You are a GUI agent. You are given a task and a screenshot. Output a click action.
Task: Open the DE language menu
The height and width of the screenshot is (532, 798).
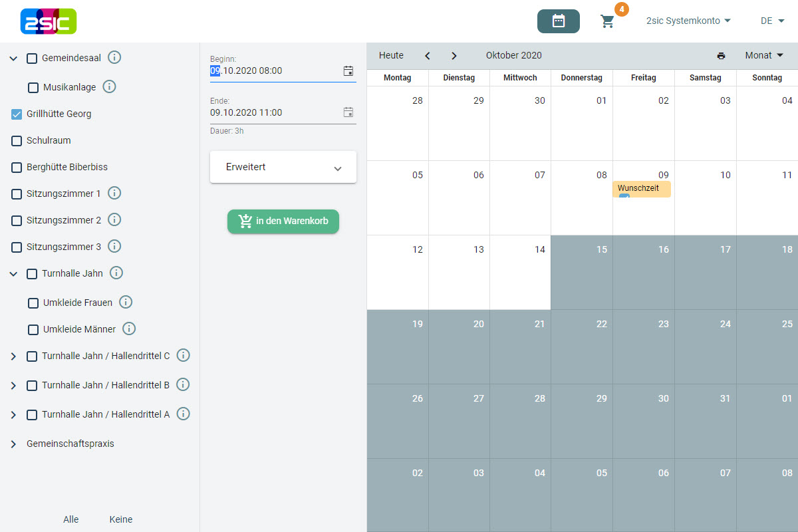point(772,21)
